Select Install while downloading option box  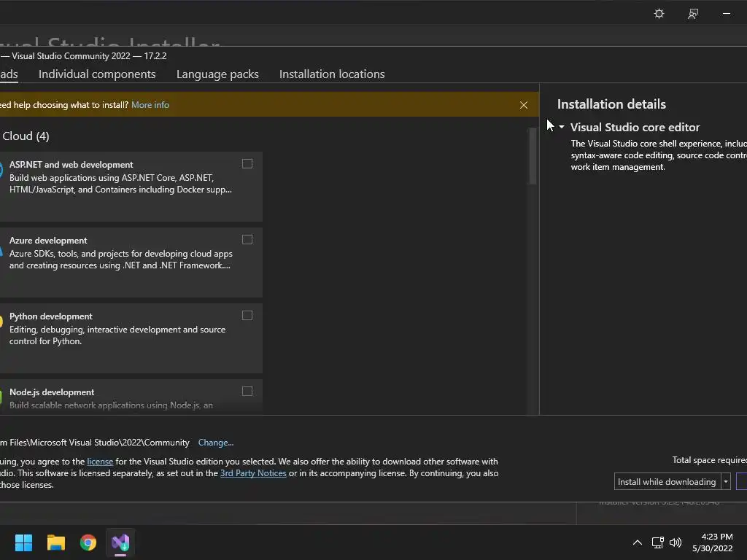coord(667,482)
